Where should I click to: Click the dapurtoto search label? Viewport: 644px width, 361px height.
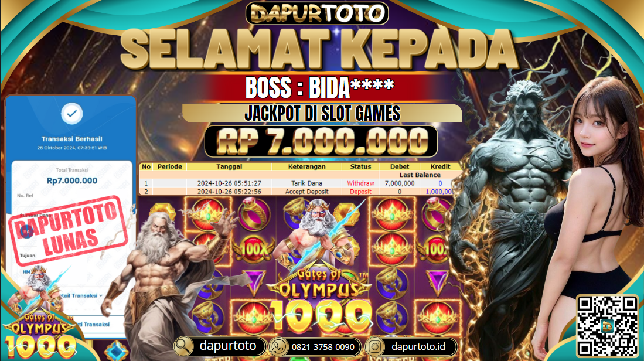point(227,346)
